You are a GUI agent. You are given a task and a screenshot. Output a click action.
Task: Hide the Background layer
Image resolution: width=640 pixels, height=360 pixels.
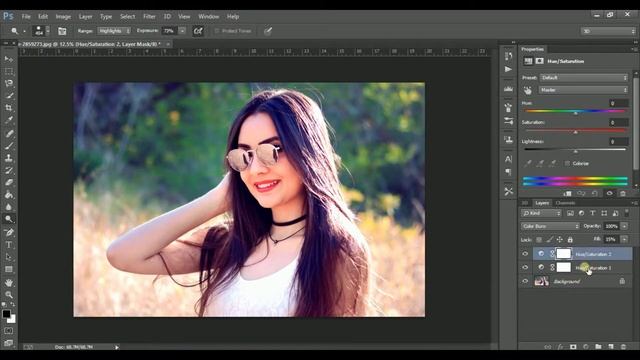(x=525, y=281)
